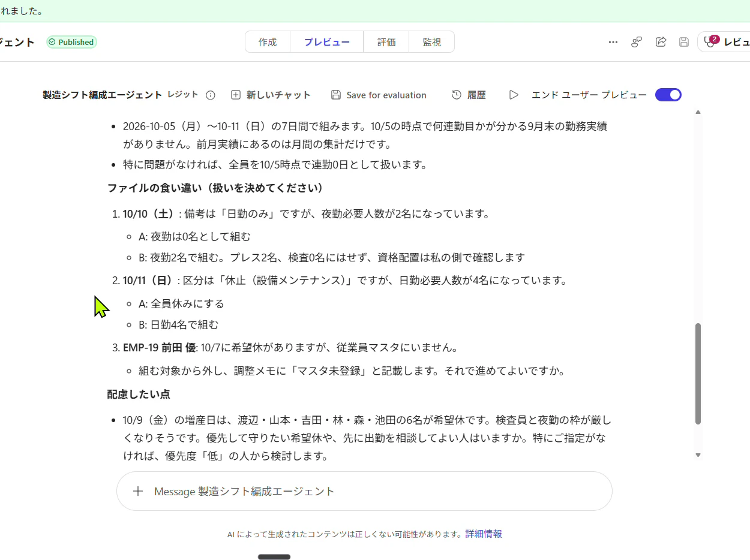
Task: Click the 配慮したい点 heading
Action: 139,394
